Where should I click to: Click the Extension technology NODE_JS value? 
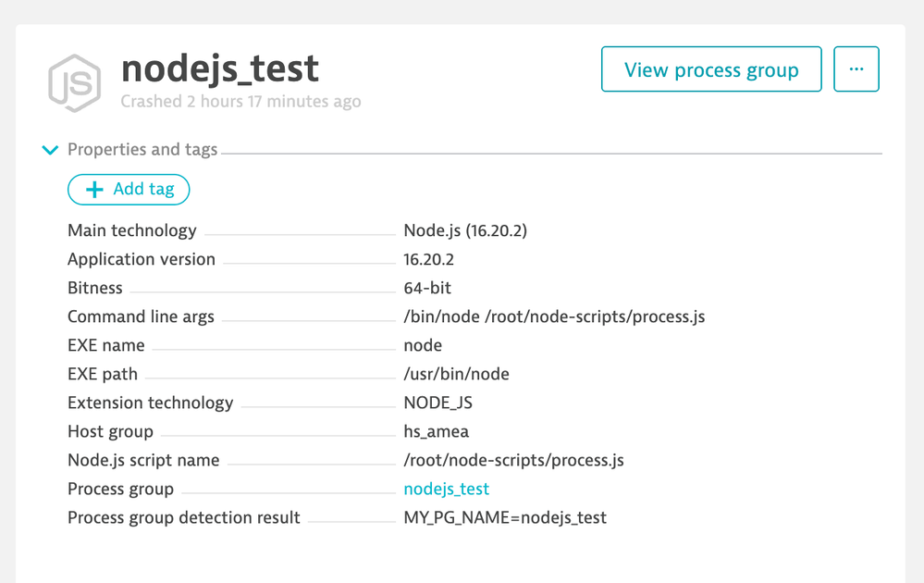[x=437, y=403]
